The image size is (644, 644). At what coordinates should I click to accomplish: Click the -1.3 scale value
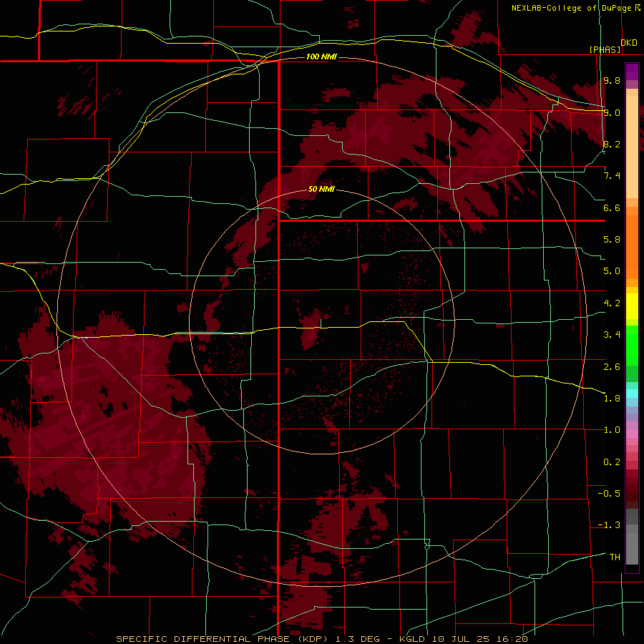[609, 525]
